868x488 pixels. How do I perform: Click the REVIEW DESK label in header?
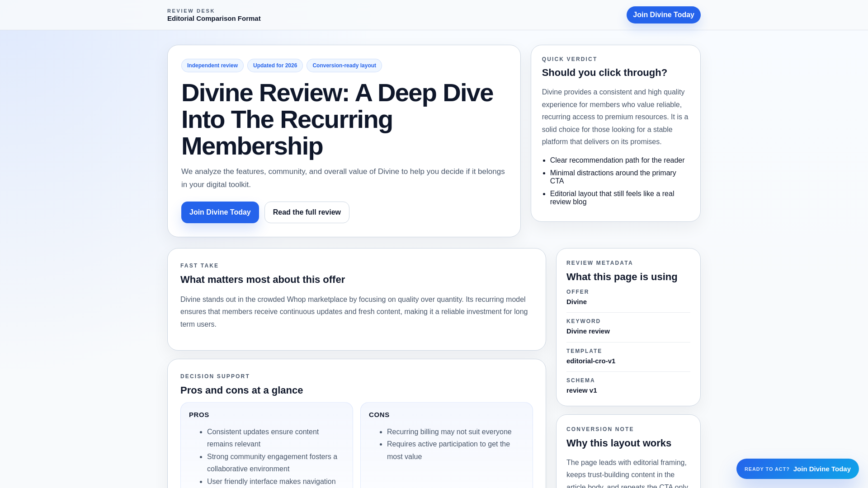pos(191,11)
